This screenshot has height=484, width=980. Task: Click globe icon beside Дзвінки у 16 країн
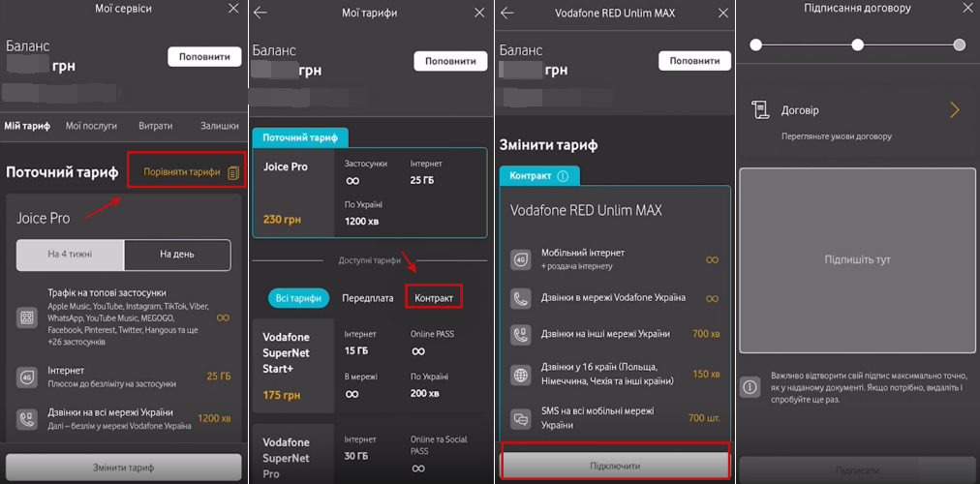(521, 375)
